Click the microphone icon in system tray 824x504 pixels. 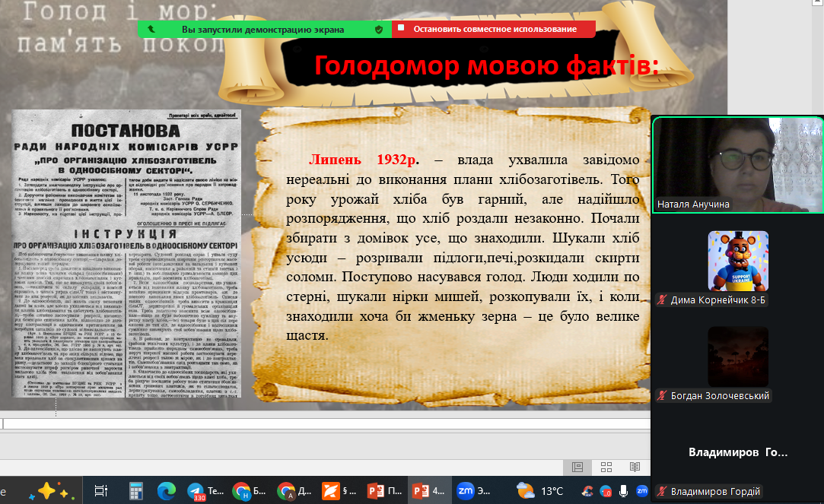[x=623, y=490]
